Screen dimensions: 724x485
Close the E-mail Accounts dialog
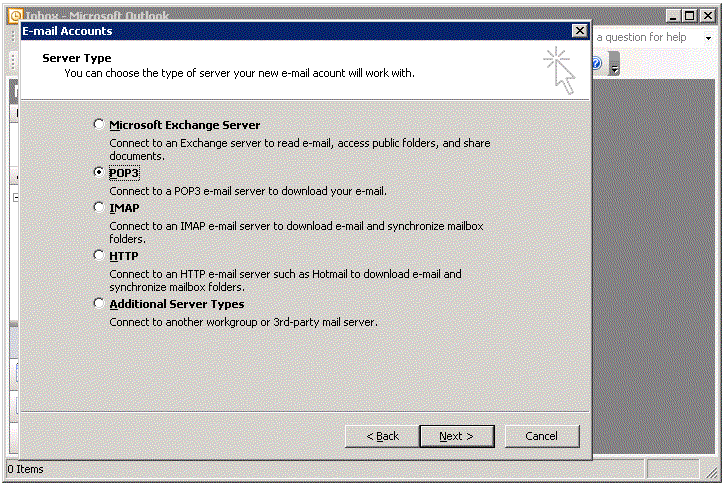[579, 31]
